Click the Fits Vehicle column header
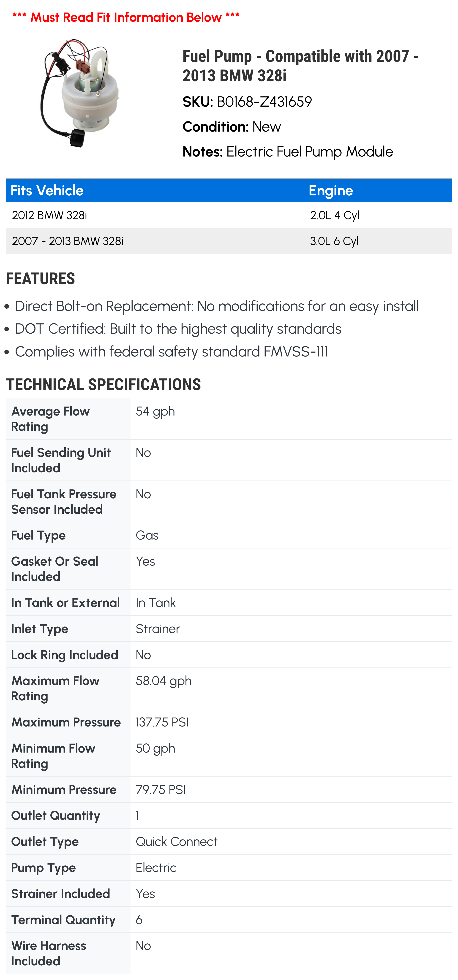 tap(47, 191)
